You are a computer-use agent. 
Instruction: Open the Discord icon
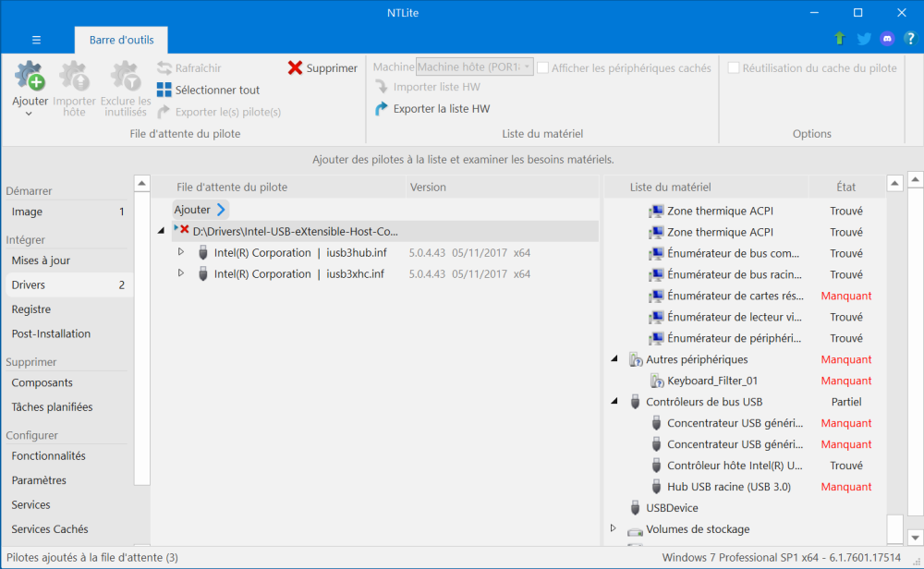[888, 39]
